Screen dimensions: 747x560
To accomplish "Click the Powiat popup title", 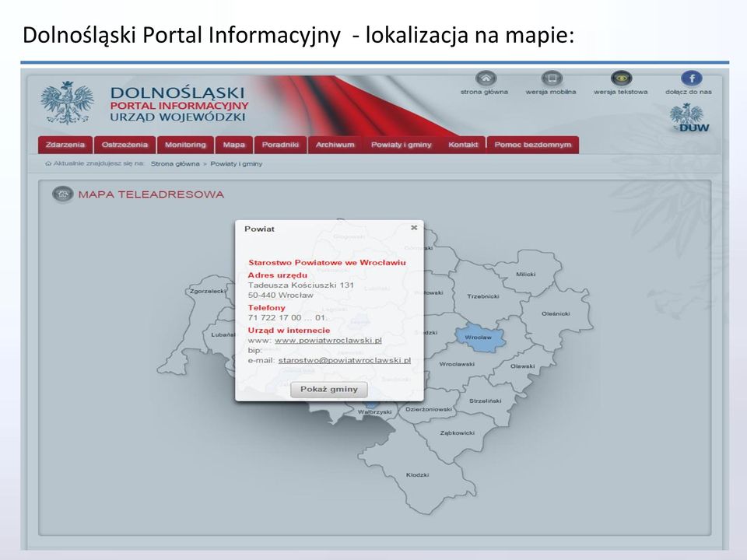I will (x=259, y=229).
